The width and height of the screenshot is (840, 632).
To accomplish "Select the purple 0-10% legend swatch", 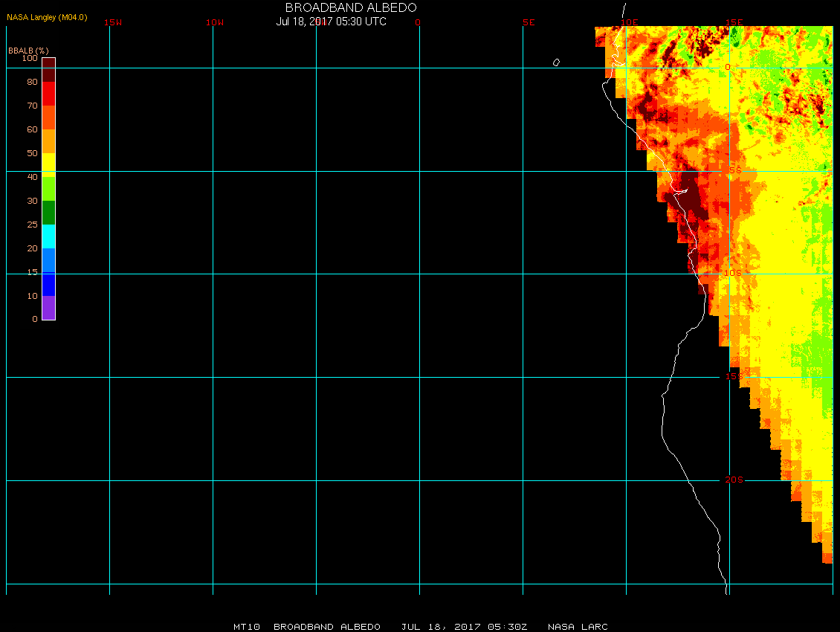I will coord(48,308).
